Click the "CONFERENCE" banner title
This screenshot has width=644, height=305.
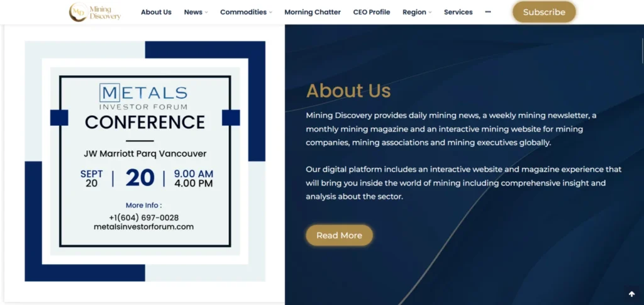[x=145, y=123]
